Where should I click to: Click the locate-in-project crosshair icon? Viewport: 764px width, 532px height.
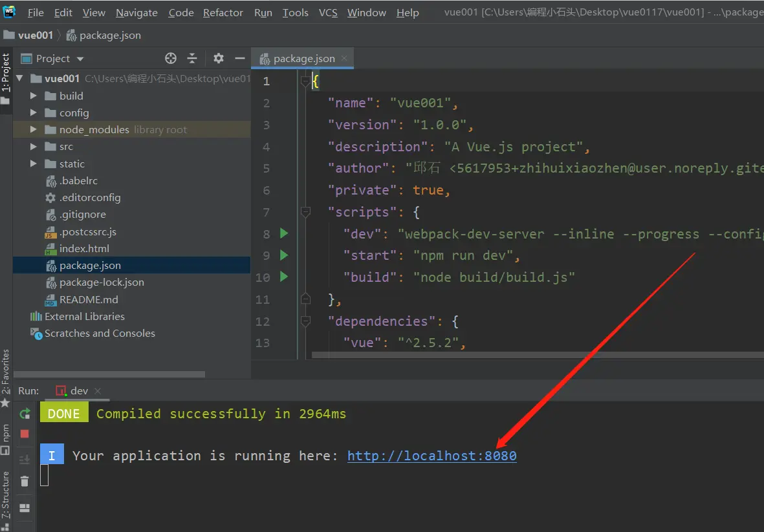[x=171, y=58]
